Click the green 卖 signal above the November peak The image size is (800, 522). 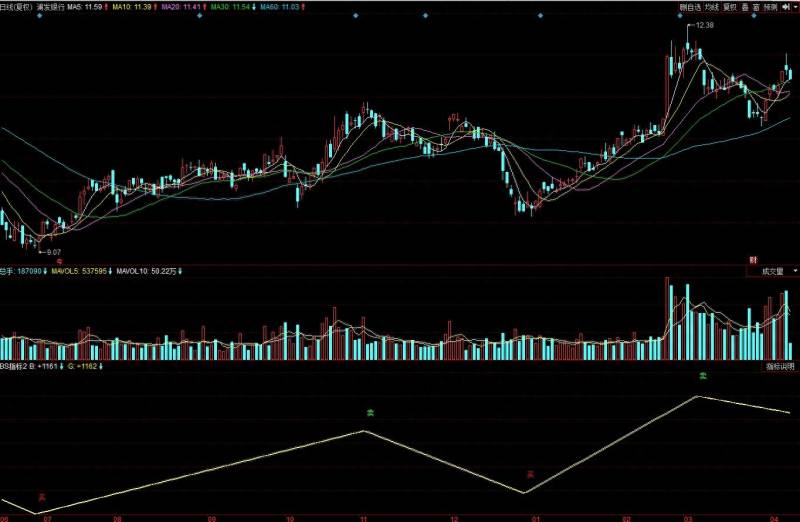pyautogui.click(x=370, y=413)
